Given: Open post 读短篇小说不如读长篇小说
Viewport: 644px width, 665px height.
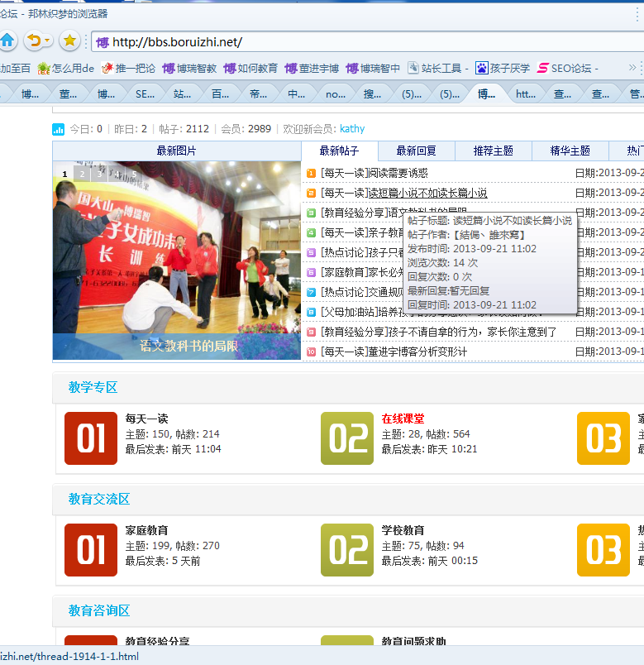Looking at the screenshot, I should click(427, 193).
